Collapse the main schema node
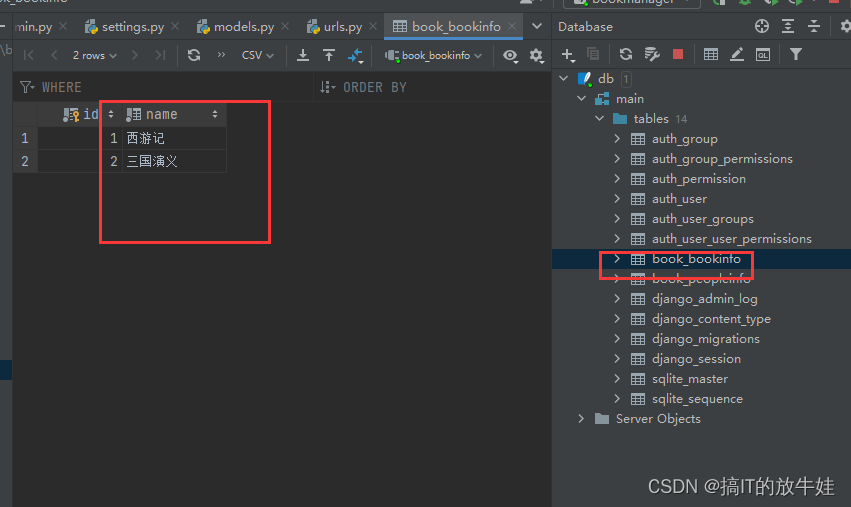Screen dimensions: 851x507 click(x=582, y=99)
